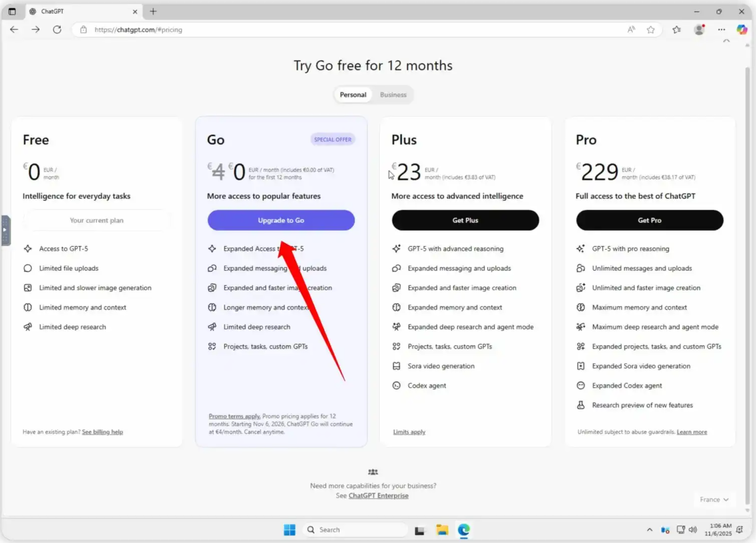This screenshot has width=756, height=543.
Task: Select the Personal plans toggle
Action: pos(353,95)
